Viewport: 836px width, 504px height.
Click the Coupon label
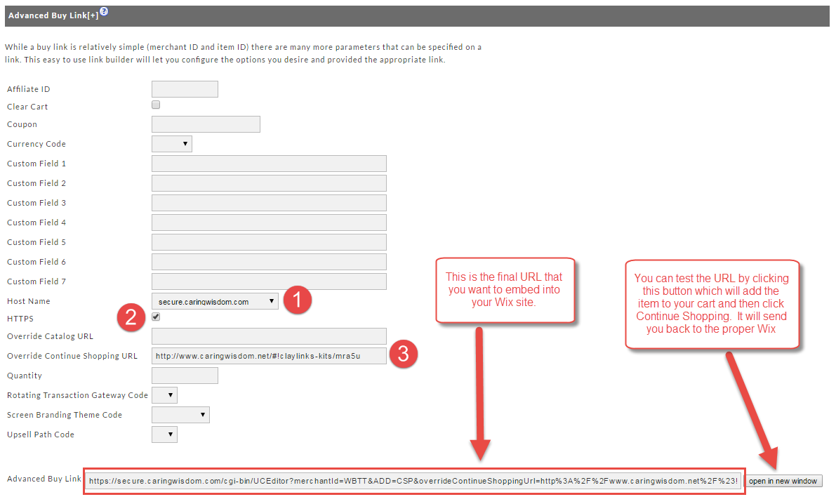pos(22,124)
